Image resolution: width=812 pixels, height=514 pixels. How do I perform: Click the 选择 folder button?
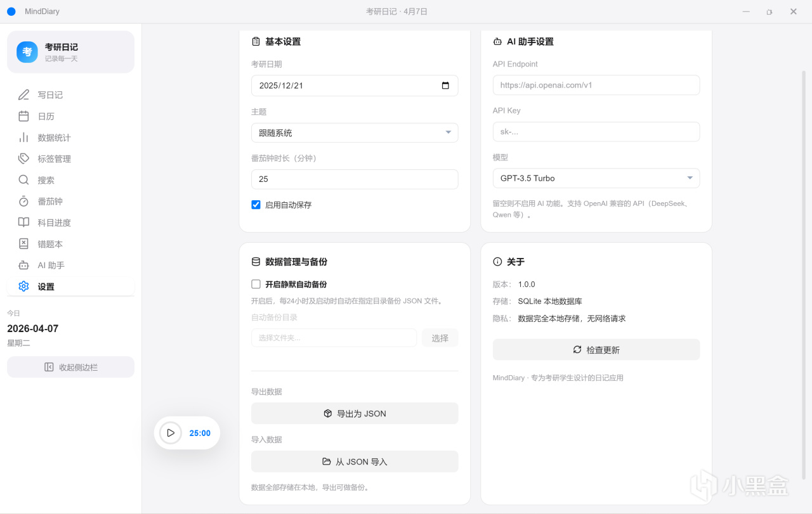click(x=440, y=338)
